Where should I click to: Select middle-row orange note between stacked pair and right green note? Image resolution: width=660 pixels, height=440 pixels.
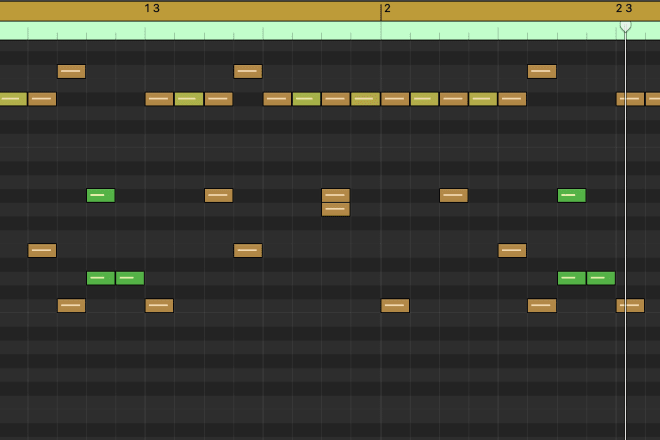coord(454,195)
